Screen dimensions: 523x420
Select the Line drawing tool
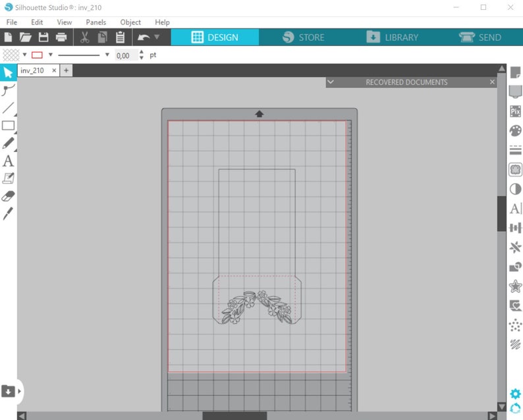(8, 108)
